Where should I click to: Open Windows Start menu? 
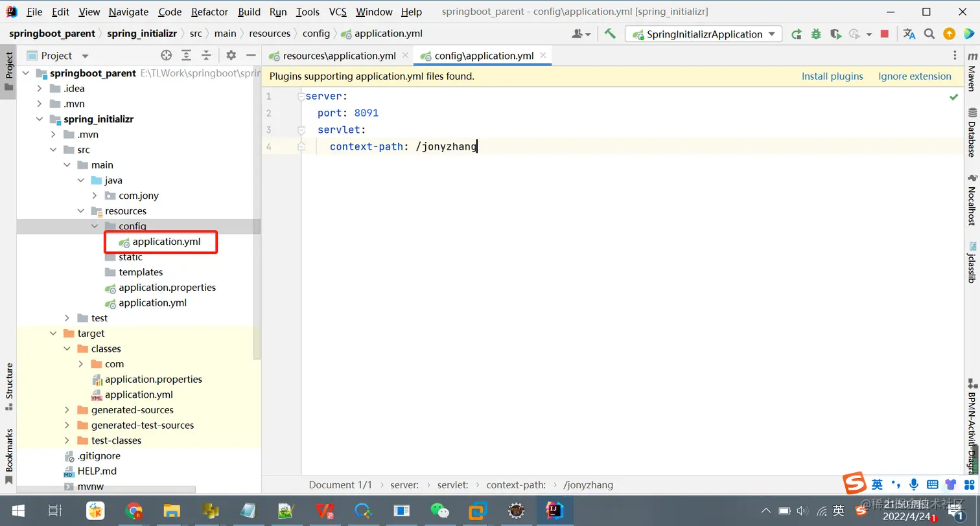click(x=17, y=510)
